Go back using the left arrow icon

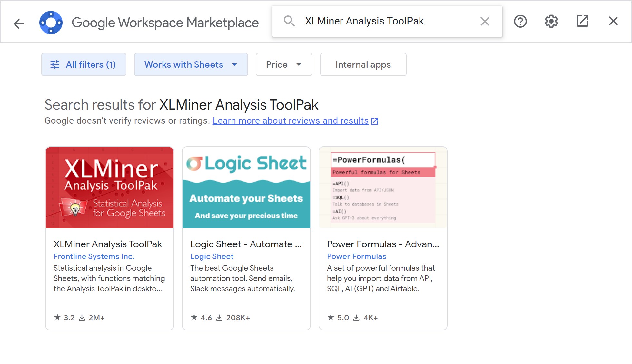(19, 23)
